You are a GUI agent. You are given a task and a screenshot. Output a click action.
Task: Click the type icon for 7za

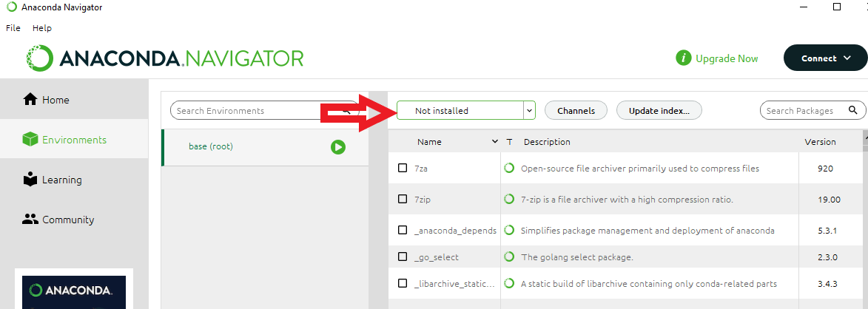click(x=509, y=168)
